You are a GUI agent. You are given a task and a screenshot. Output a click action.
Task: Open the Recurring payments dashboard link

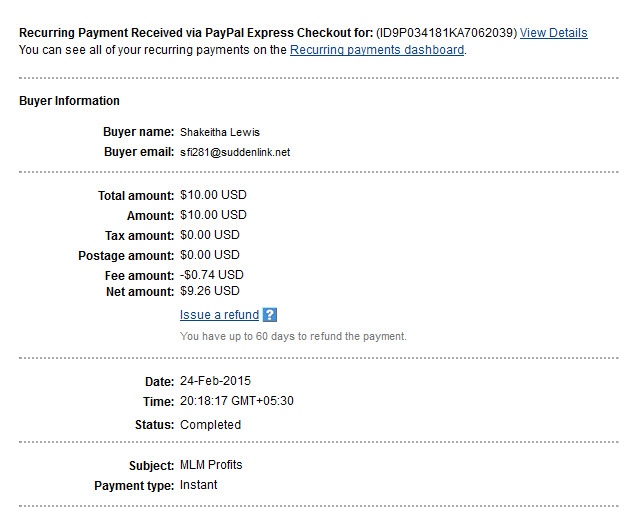coord(377,50)
